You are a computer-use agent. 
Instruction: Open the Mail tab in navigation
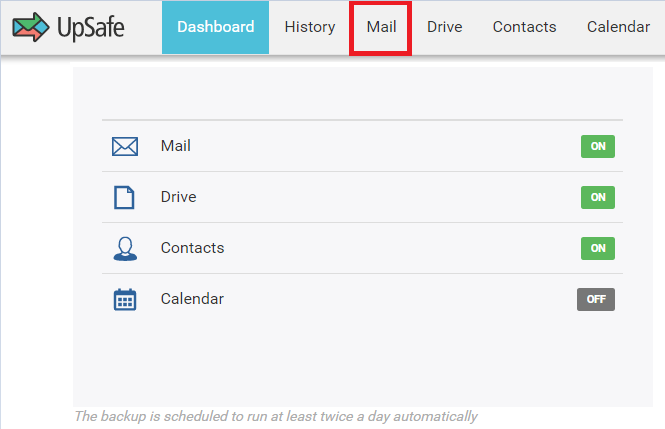pos(381,27)
